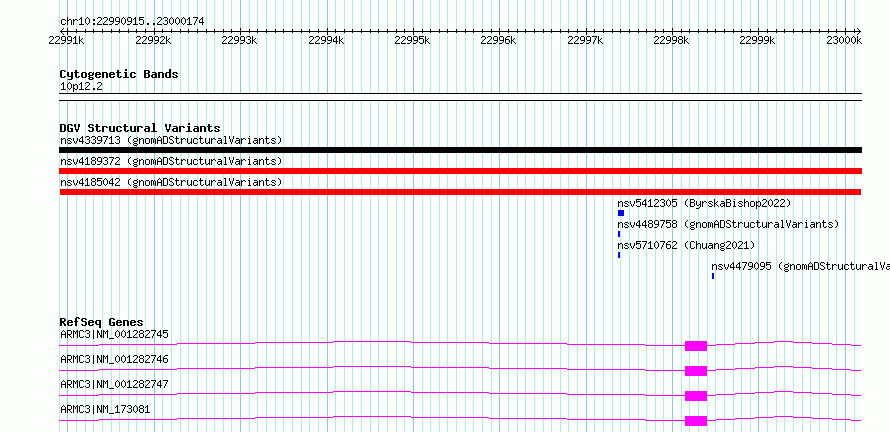Open variant label nsv5412305 (ByrskaBishop2022)

(x=704, y=203)
